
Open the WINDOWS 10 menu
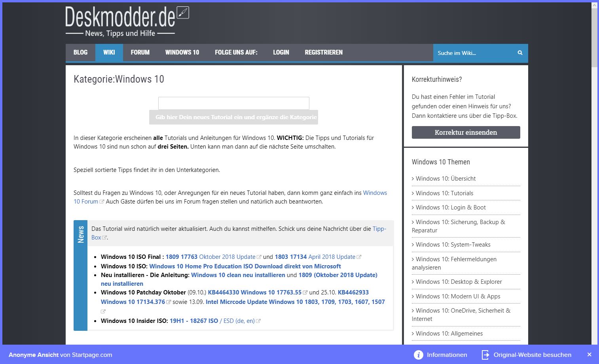182,52
